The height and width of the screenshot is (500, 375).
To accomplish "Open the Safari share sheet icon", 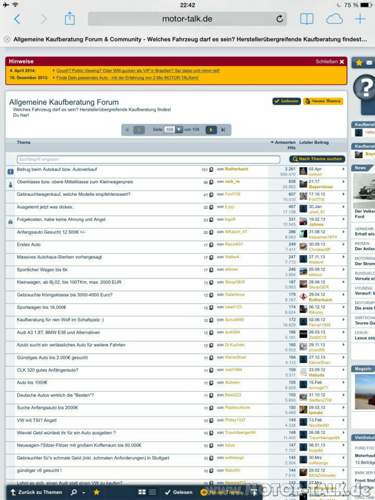I will pyautogui.click(x=70, y=18).
